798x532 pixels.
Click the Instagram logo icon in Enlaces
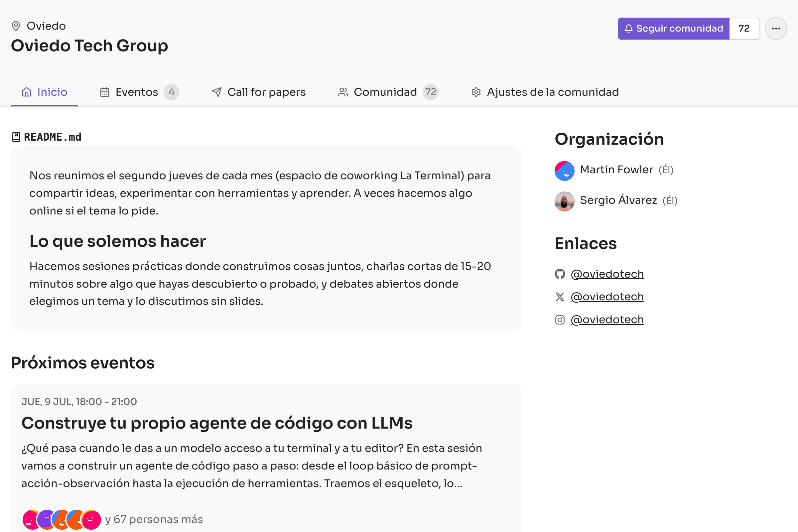(560, 320)
